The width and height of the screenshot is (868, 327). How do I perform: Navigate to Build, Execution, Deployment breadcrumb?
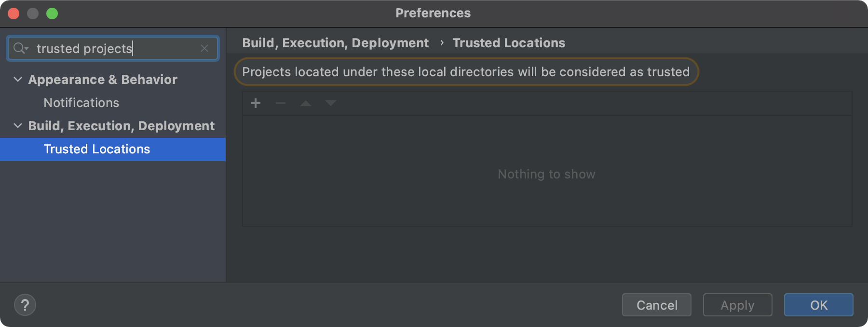[x=336, y=42]
